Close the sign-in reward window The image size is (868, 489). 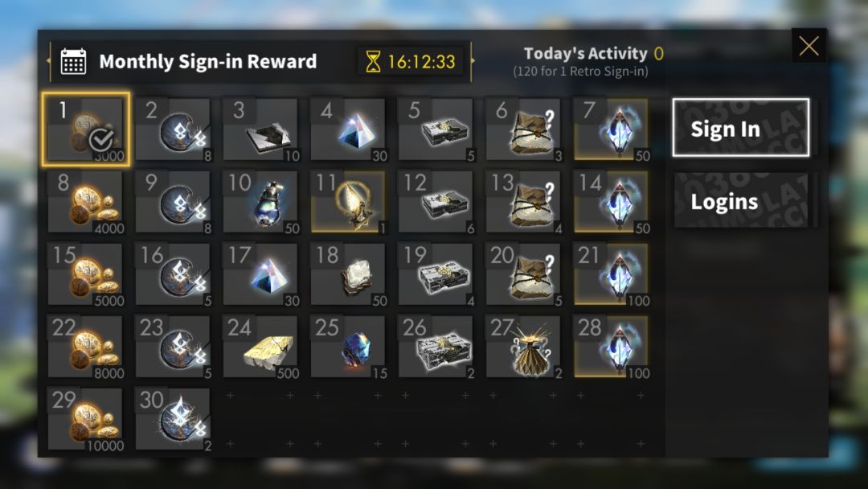click(809, 45)
